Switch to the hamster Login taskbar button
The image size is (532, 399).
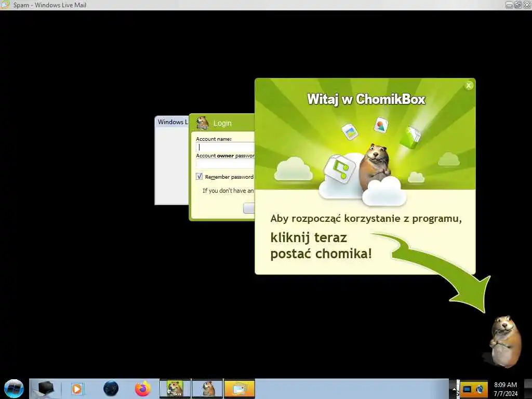pos(207,389)
